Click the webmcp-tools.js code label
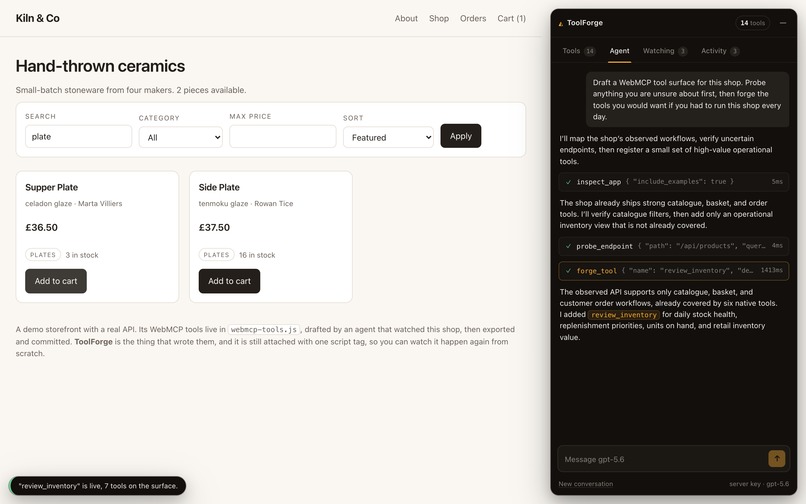Image resolution: width=806 pixels, height=504 pixels. pyautogui.click(x=264, y=330)
